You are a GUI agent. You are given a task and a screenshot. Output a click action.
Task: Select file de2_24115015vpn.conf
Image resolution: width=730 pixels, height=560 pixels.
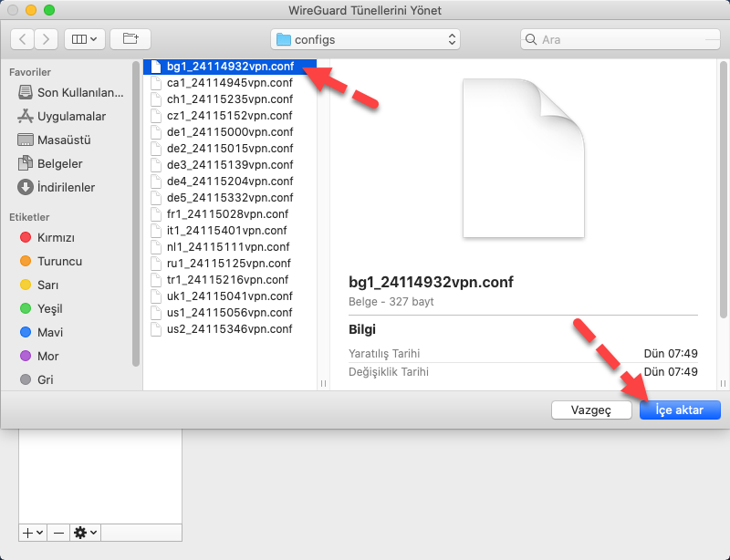pos(230,149)
